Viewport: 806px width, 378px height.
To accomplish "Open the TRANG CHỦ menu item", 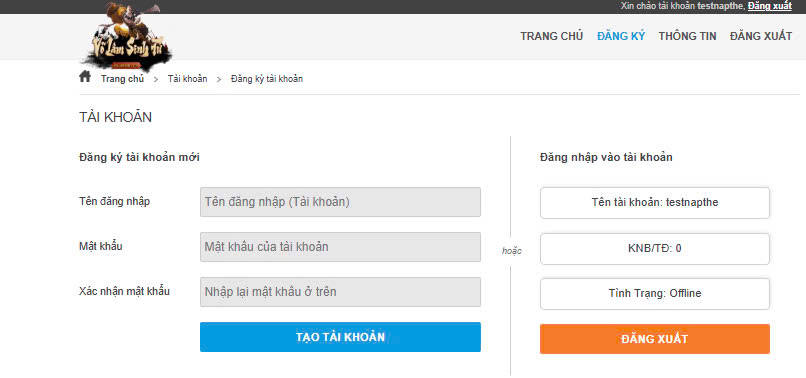I will pos(552,37).
